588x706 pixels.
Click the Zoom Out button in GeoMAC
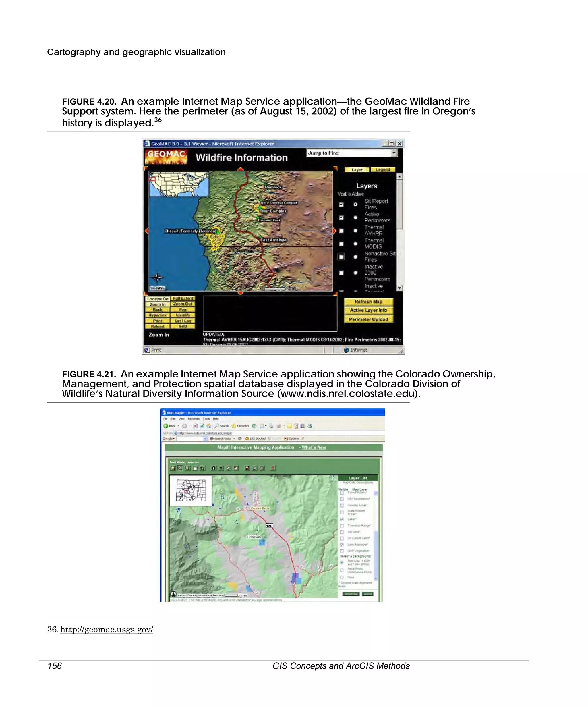click(183, 304)
